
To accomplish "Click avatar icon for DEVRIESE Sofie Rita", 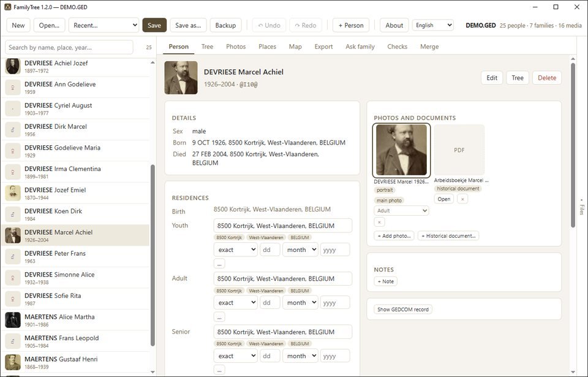I will 13,299.
